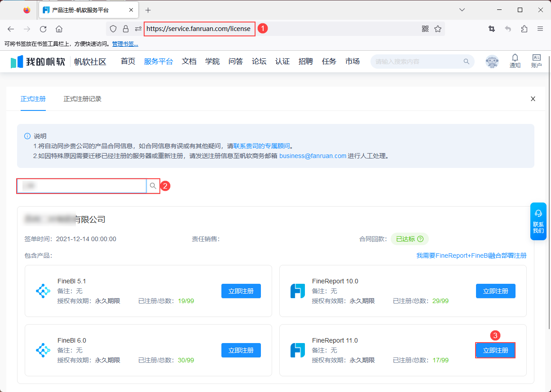This screenshot has height=392, width=551.
Task: Open the 认证 navigation item
Action: point(282,62)
